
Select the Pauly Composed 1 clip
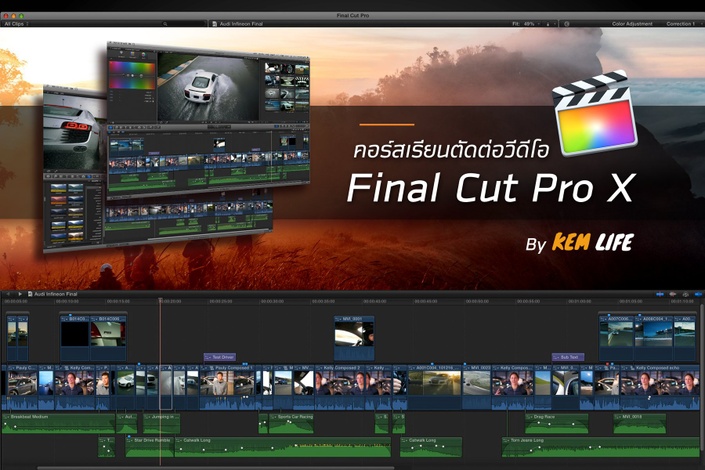[x=228, y=387]
